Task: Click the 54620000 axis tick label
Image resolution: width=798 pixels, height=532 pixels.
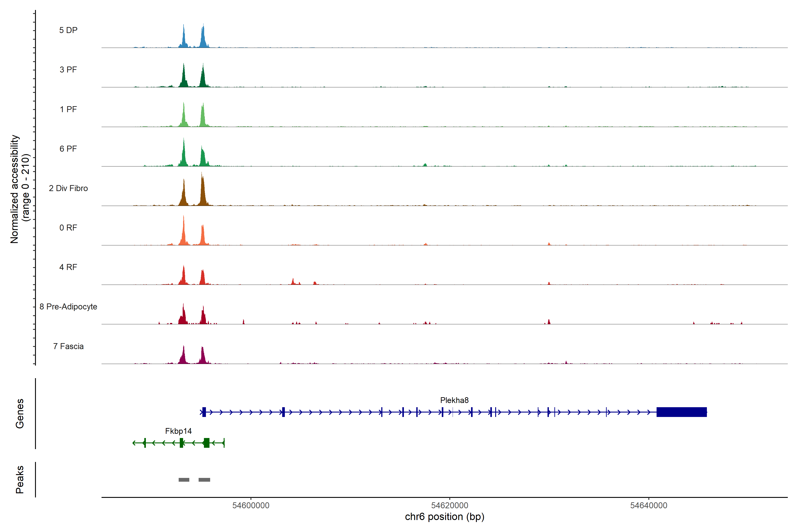Action: click(x=450, y=506)
